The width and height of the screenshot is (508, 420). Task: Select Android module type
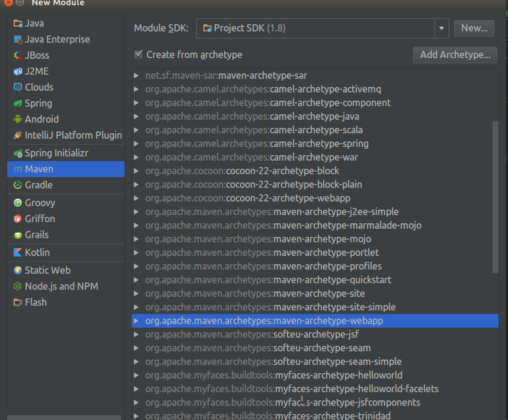pyautogui.click(x=66, y=119)
